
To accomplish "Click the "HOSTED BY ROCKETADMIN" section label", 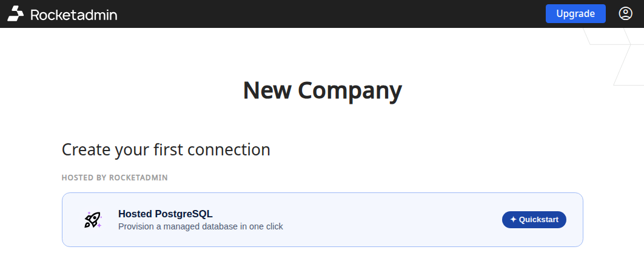I will tap(115, 178).
